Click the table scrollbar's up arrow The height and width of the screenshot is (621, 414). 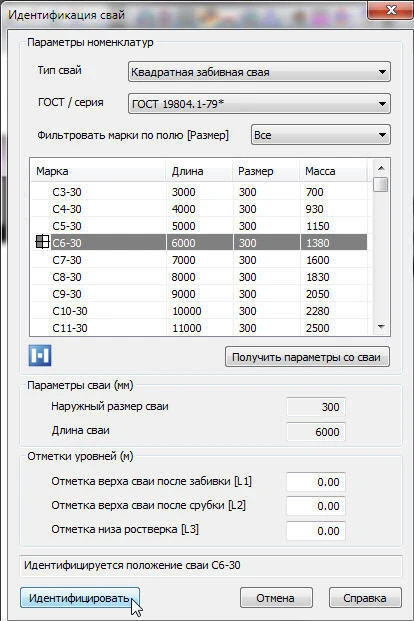[381, 168]
